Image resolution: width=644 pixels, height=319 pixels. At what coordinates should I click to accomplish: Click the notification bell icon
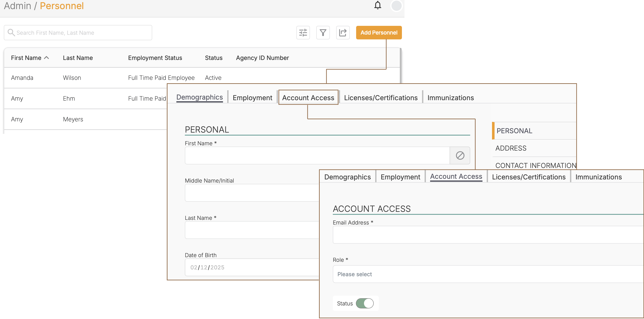(378, 5)
